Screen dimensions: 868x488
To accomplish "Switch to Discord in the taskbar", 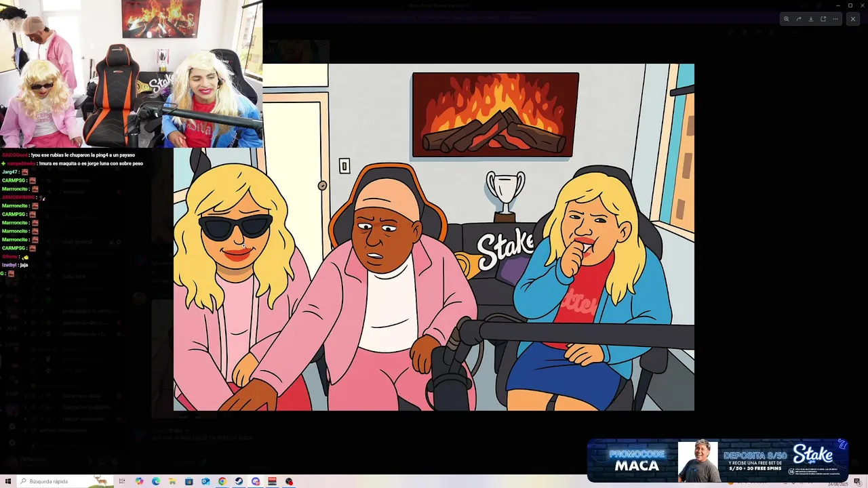I will tap(256, 481).
